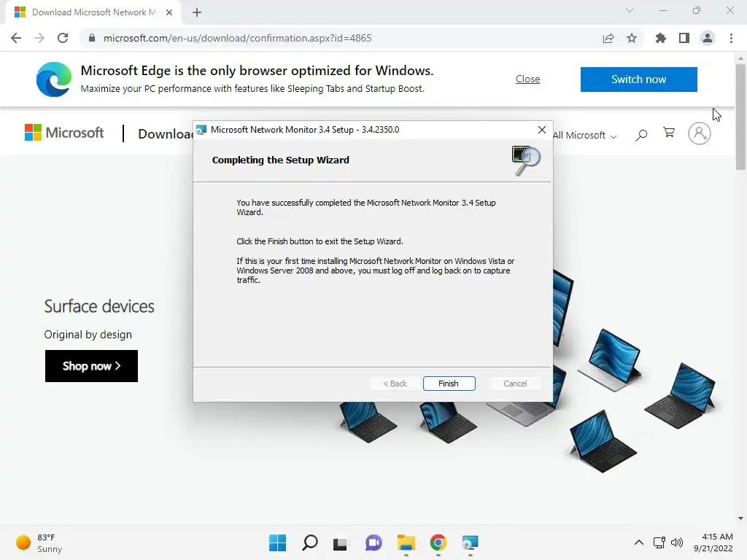Image resolution: width=747 pixels, height=560 pixels.
Task: Switch to setup installer on taskbar
Action: point(470,542)
